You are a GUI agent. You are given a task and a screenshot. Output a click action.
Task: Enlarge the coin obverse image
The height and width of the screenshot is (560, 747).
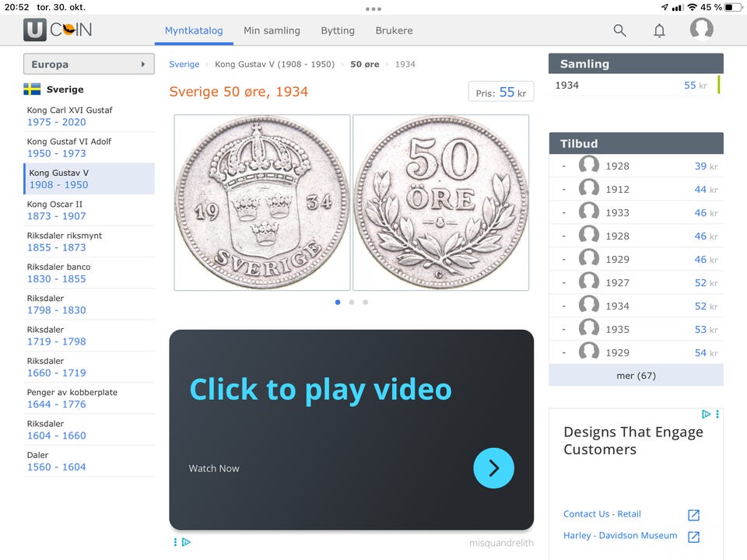[x=262, y=202]
